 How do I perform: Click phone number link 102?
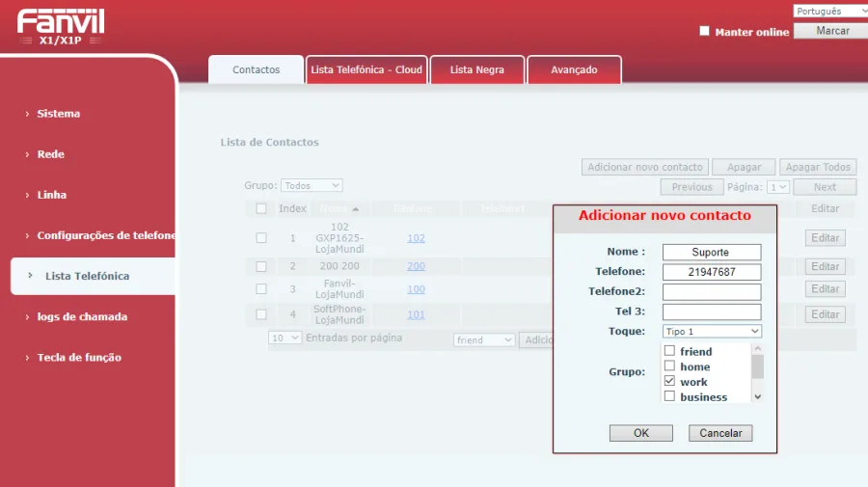416,238
